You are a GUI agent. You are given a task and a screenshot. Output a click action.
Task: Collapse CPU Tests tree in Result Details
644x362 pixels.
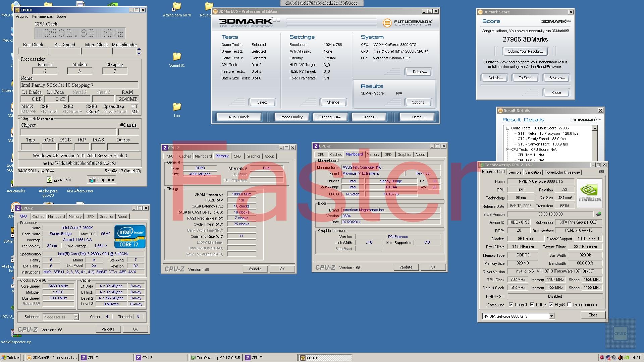tap(507, 149)
